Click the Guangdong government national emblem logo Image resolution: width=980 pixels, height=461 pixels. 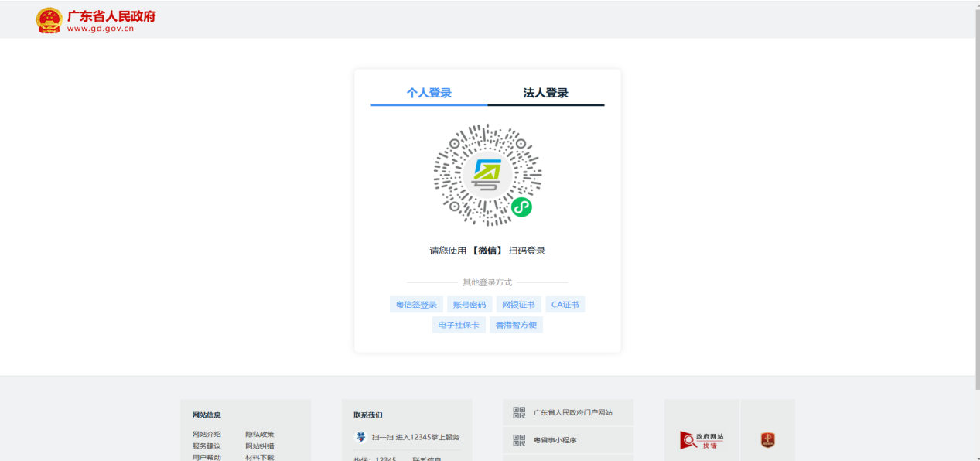click(x=49, y=20)
